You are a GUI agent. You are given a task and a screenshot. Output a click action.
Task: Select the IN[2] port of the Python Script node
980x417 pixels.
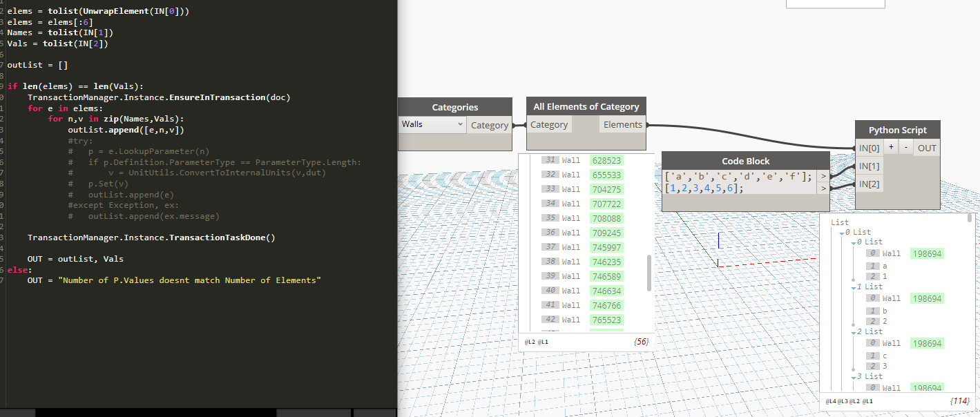point(869,184)
